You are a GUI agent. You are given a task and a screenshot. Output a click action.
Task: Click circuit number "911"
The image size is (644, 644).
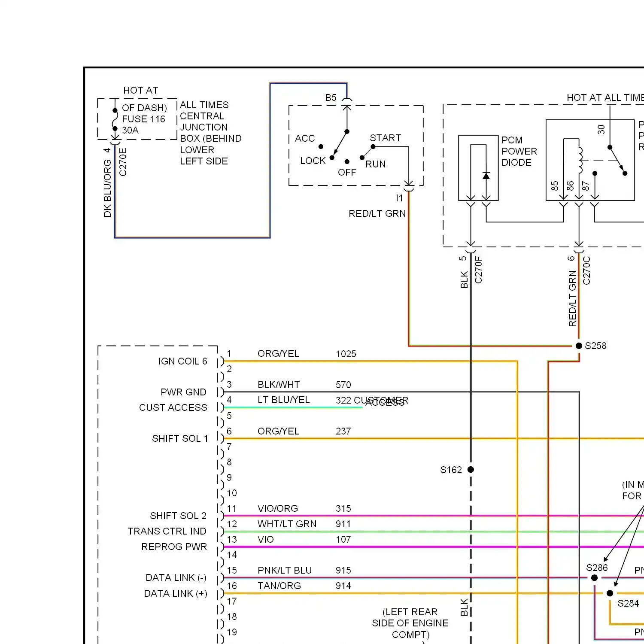343,524
